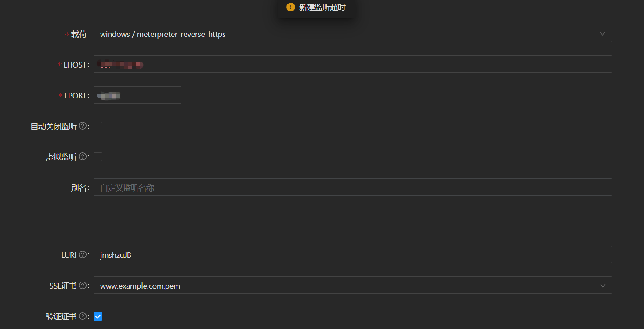Focus the LHOST input field
The image size is (644, 329).
coord(353,64)
